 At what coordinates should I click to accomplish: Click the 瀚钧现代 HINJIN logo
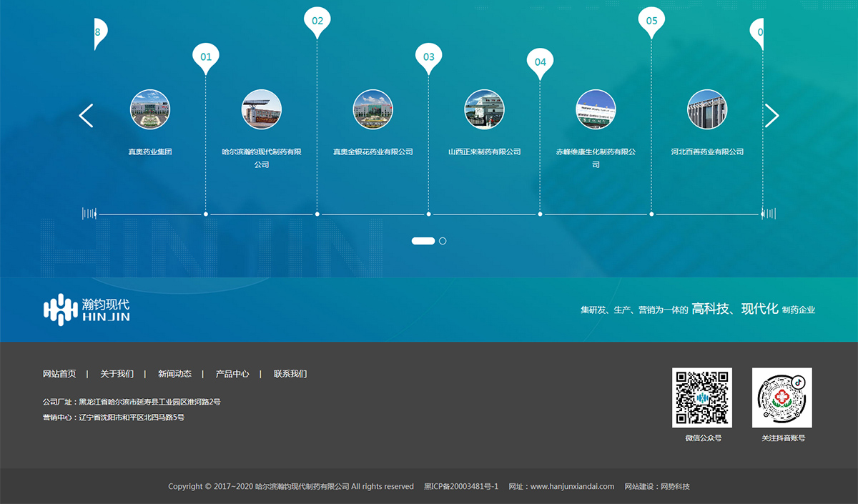pyautogui.click(x=87, y=310)
